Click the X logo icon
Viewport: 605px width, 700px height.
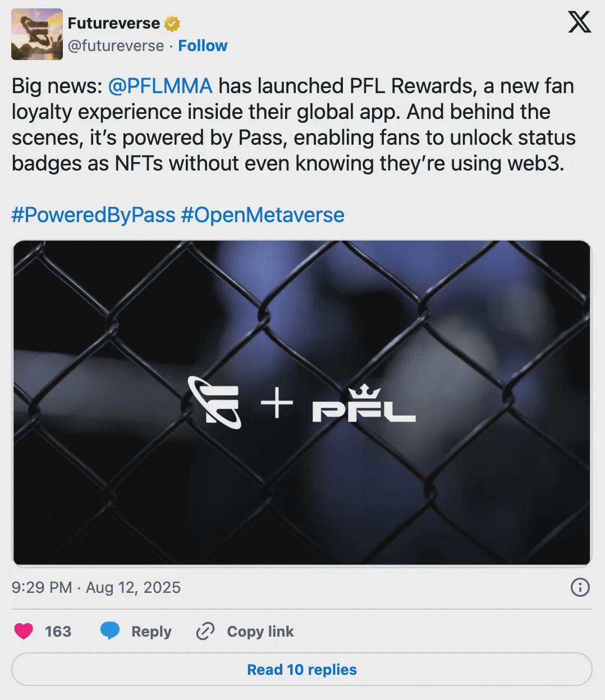(579, 22)
